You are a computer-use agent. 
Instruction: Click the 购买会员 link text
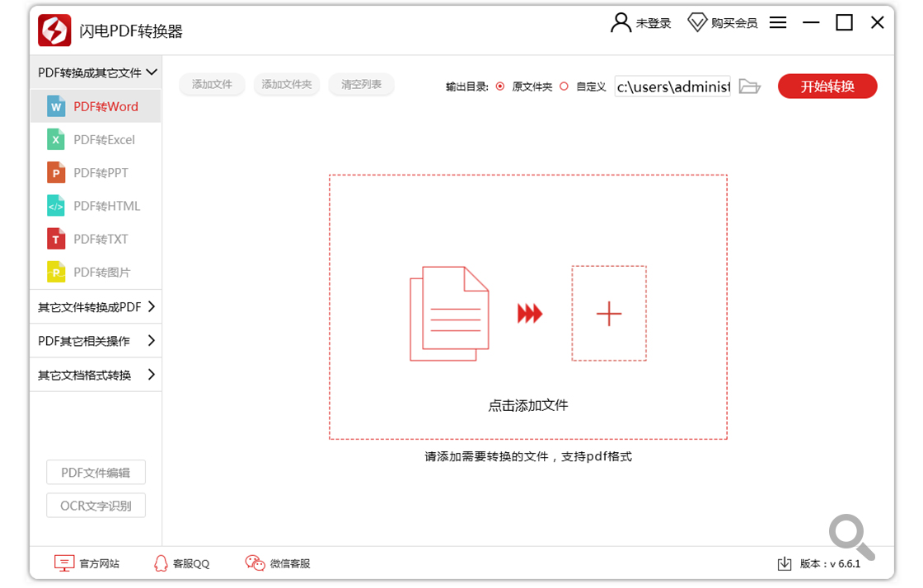(x=734, y=23)
